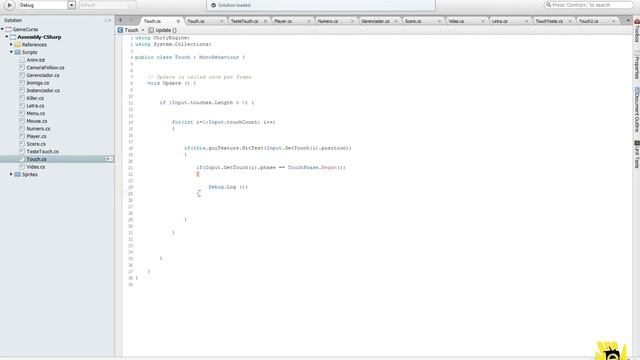Image resolution: width=640 pixels, height=360 pixels.
Task: Click the 'void Update () {' code line
Action: click(171, 83)
